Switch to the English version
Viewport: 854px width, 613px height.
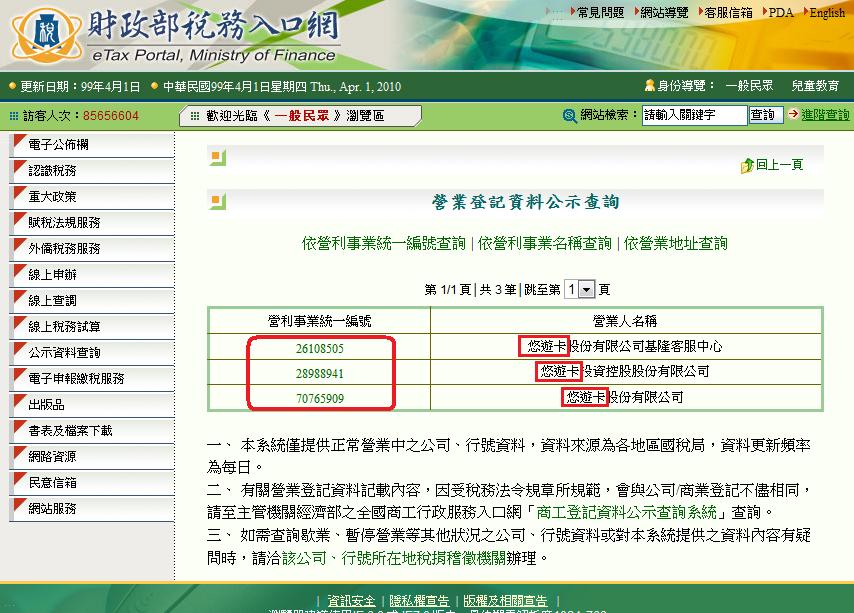click(826, 12)
